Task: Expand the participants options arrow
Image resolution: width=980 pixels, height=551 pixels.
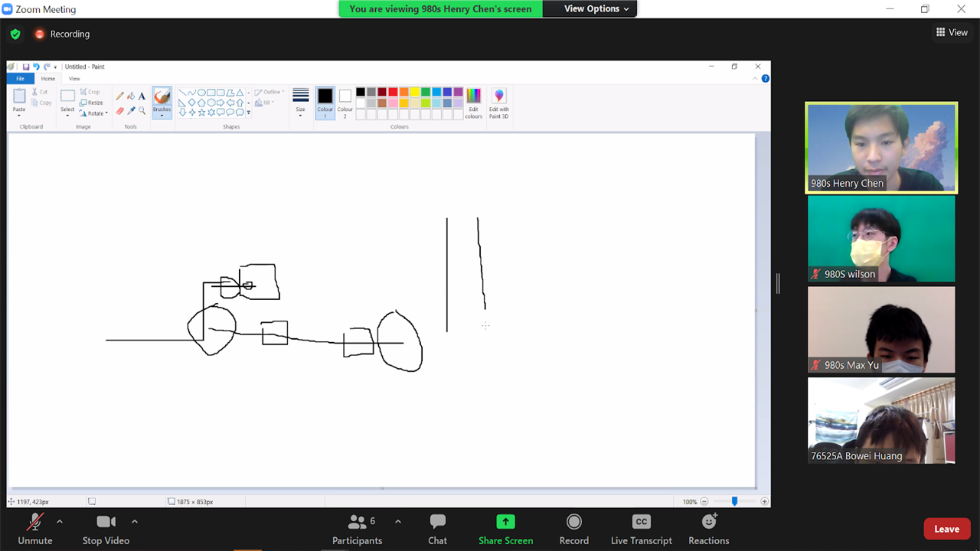Action: pos(398,521)
